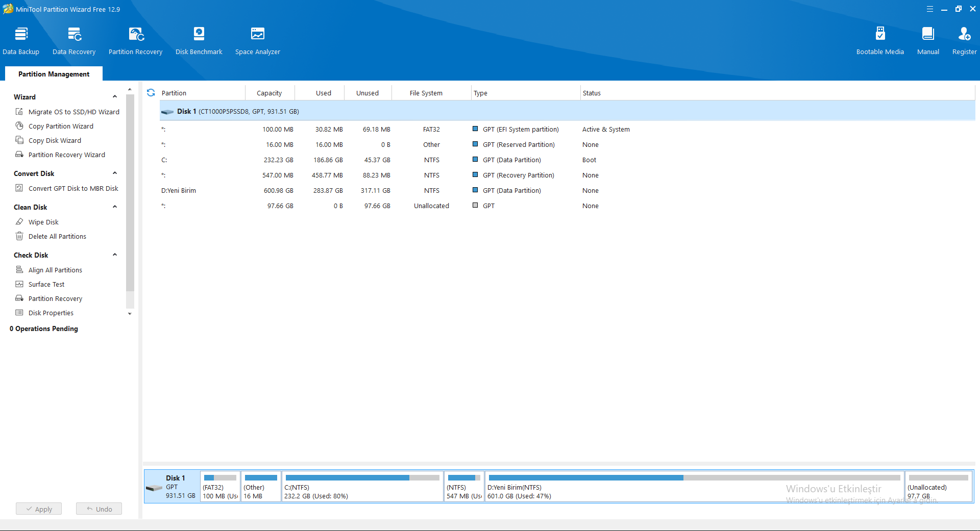Viewport: 980px width, 531px height.
Task: Open Partition Recovery from the top toolbar
Action: [135, 41]
